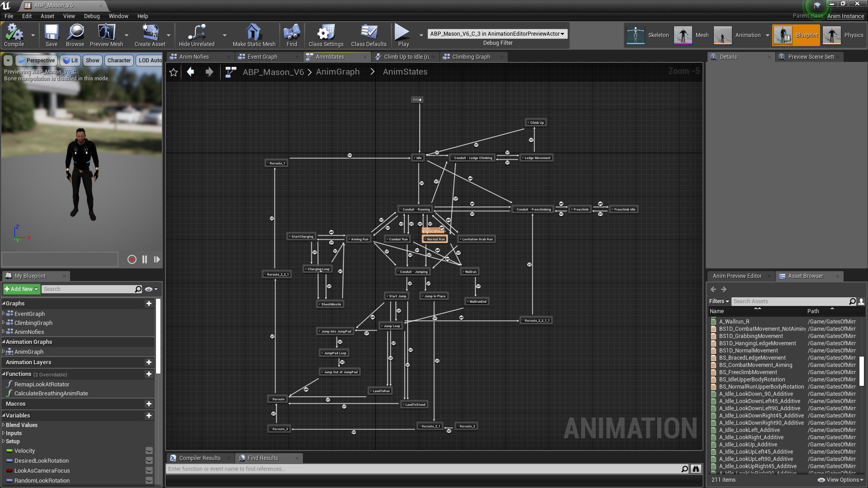Click the binoculars find-in-blueprints icon
868x488 pixels.
point(696,469)
